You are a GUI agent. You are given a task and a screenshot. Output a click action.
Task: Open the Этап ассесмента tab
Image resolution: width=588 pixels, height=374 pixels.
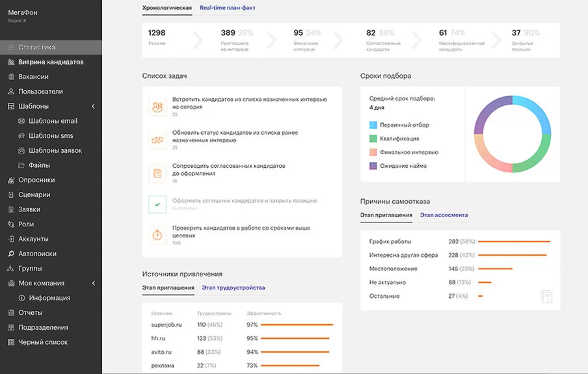[x=444, y=215]
